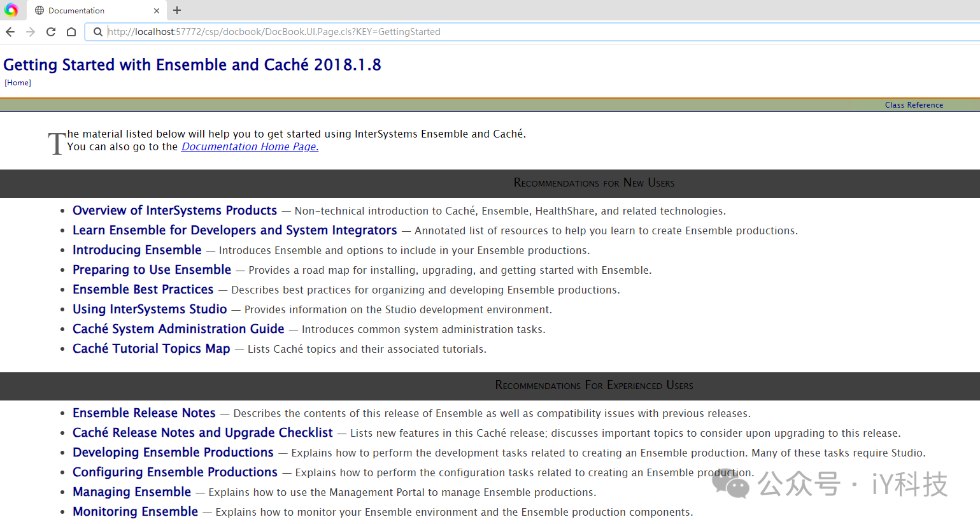Open the Managing Ensemble link
The width and height of the screenshot is (980, 524).
[x=132, y=492]
